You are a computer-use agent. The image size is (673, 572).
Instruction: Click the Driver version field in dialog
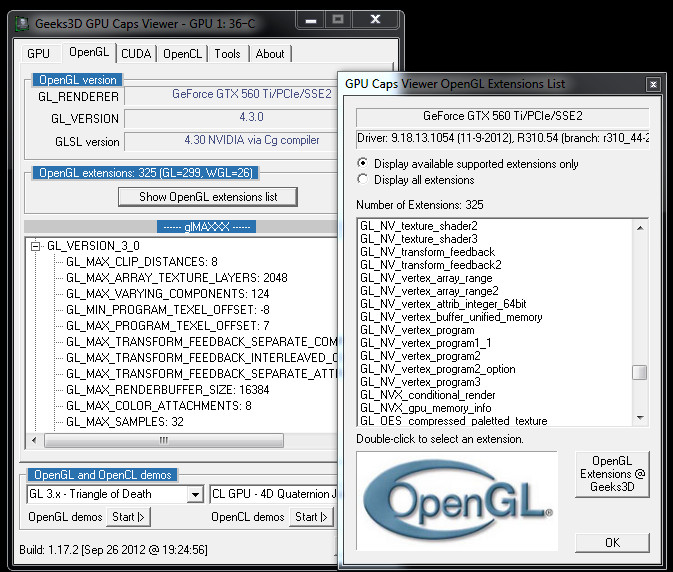(x=503, y=138)
